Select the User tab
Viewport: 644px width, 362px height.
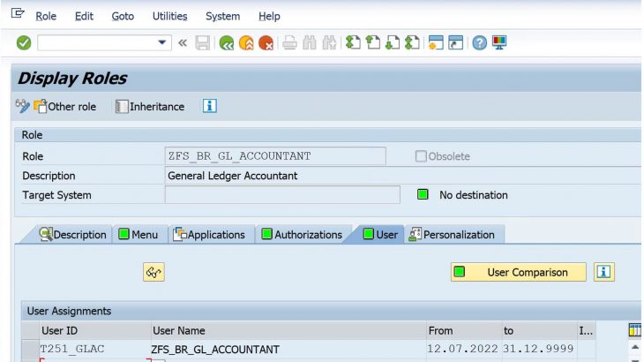point(380,235)
